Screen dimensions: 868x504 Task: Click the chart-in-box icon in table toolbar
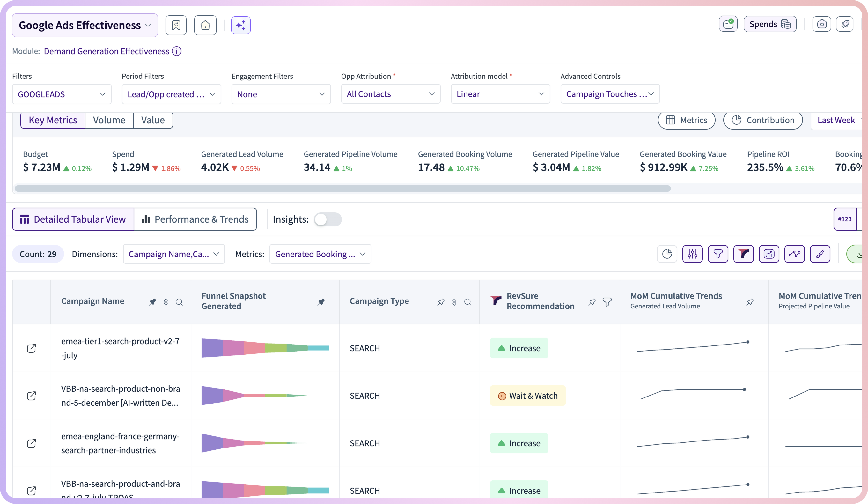tap(769, 254)
